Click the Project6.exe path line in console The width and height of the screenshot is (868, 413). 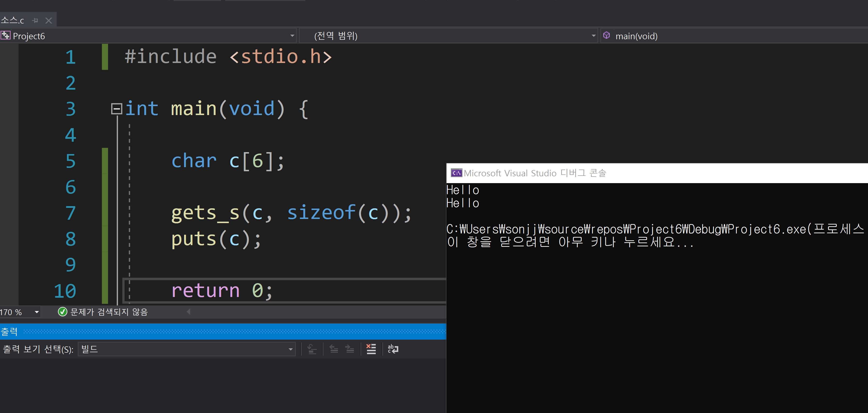click(655, 229)
